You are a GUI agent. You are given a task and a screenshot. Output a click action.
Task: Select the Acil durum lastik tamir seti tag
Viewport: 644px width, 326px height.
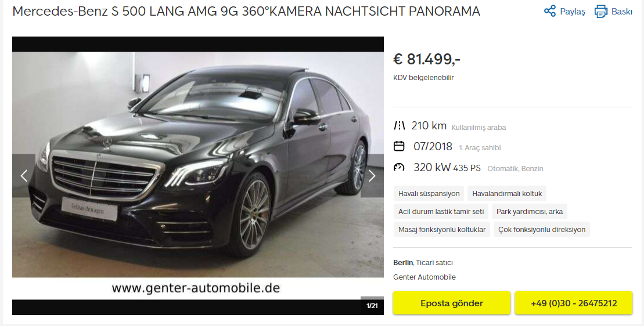click(441, 212)
